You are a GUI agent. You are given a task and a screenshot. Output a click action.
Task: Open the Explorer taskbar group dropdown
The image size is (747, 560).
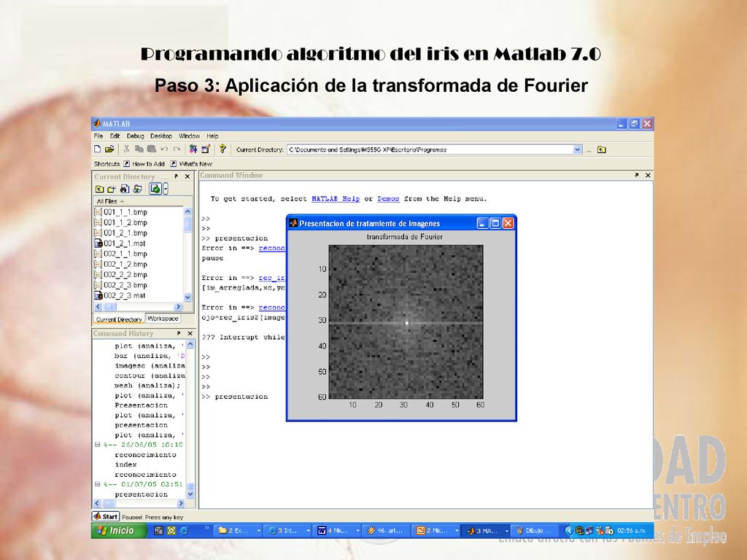259,531
